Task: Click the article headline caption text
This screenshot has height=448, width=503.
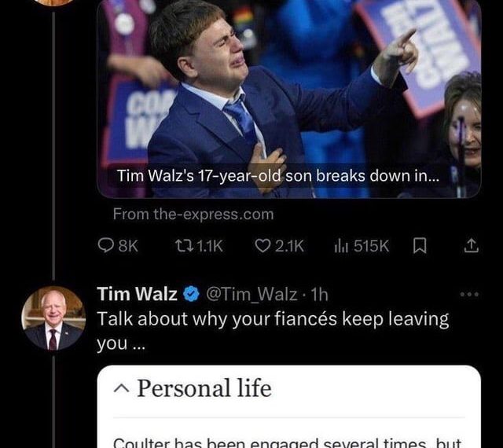Action: pos(278,176)
